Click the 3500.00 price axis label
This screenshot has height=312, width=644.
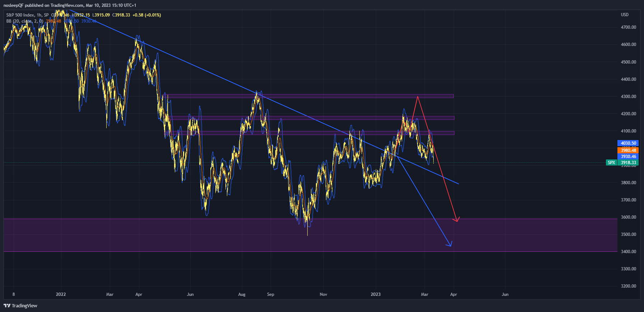pos(628,234)
